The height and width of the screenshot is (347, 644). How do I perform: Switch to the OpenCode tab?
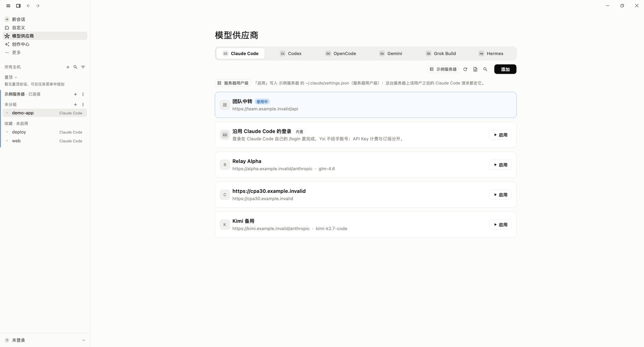[341, 54]
